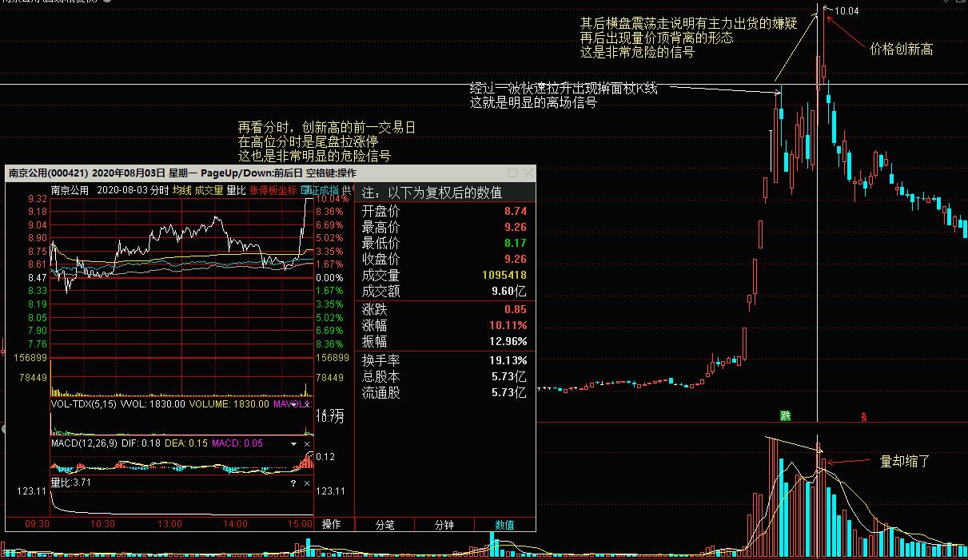Image resolution: width=968 pixels, height=560 pixels.
Task: Click the 总股本 row
Action: point(444,376)
